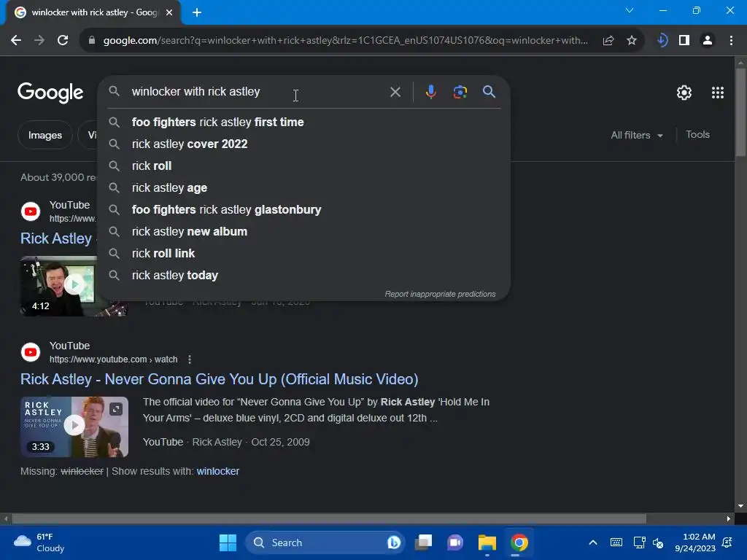This screenshot has width=747, height=560.
Task: View site information via the lock icon
Action: coord(92,41)
